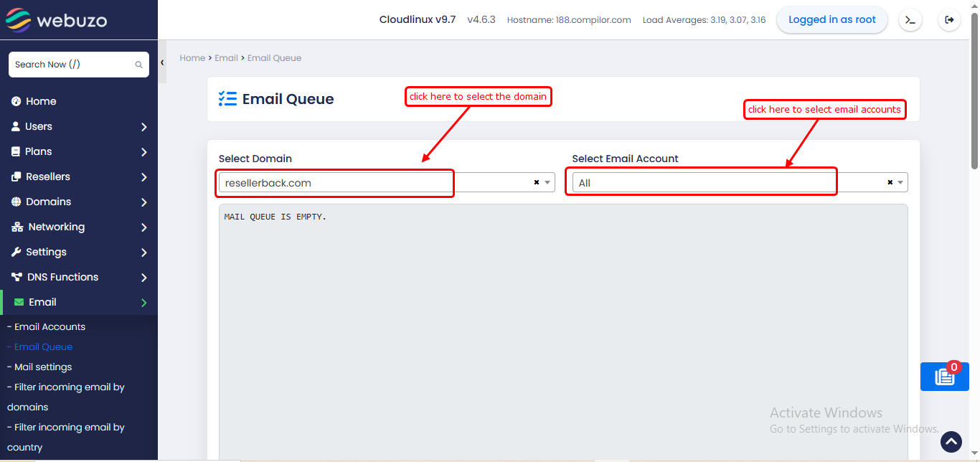
Task: Click the logout icon in header
Action: 949,20
